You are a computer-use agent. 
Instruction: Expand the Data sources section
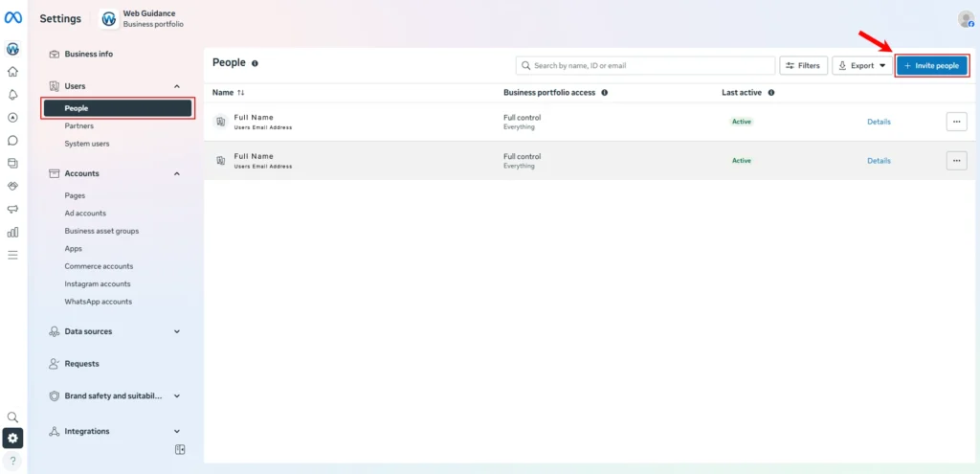(x=177, y=331)
